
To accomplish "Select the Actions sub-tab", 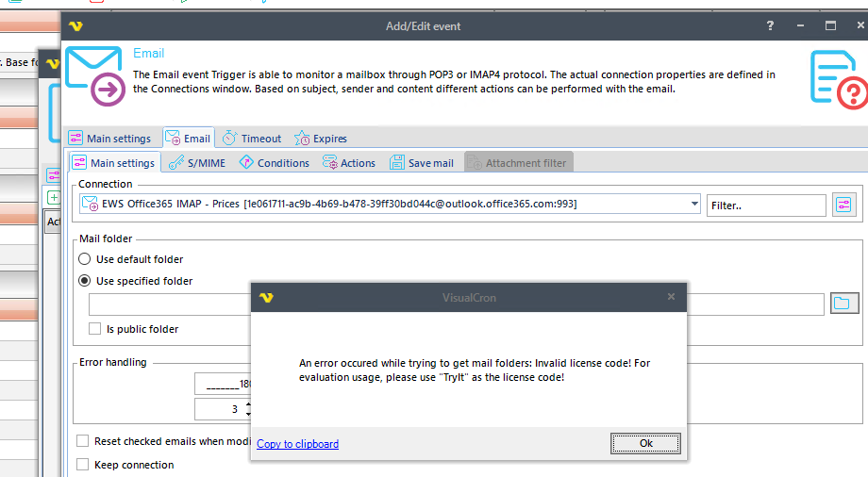I will [349, 163].
